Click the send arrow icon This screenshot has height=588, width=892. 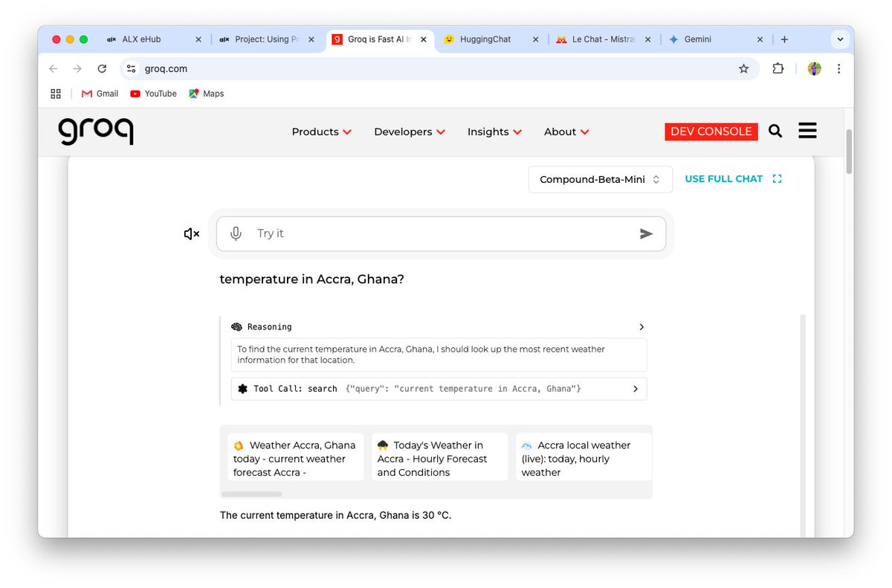[x=646, y=233]
